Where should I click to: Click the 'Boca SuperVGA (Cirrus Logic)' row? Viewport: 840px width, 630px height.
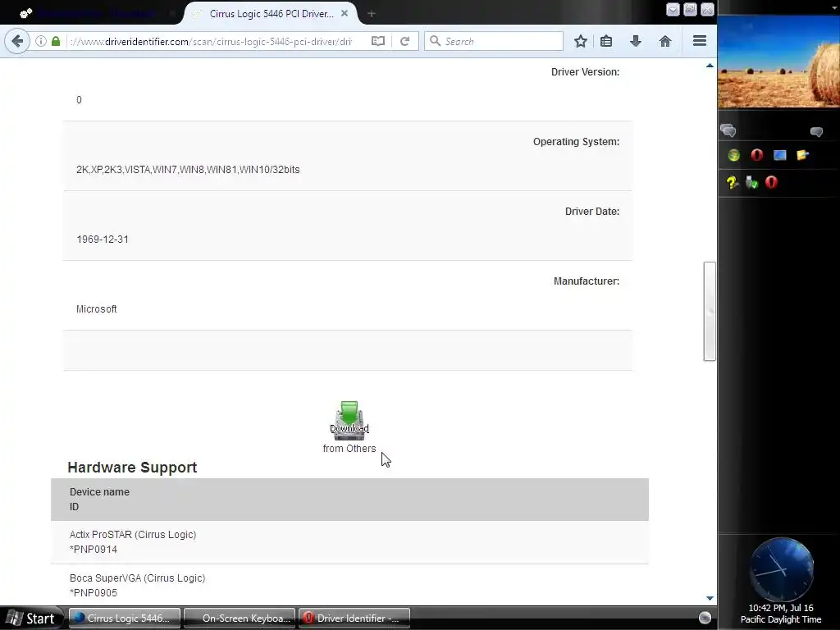349,585
